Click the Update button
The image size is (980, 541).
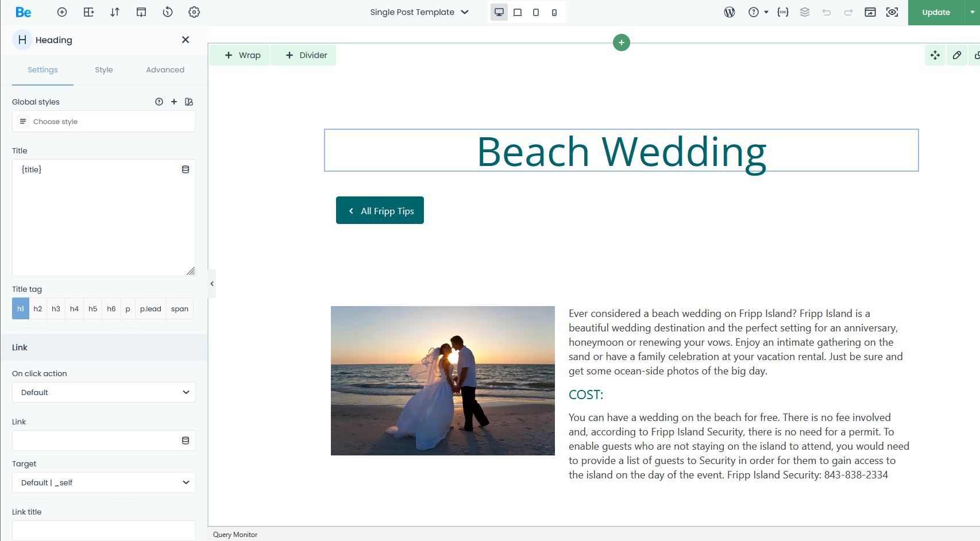coord(936,12)
